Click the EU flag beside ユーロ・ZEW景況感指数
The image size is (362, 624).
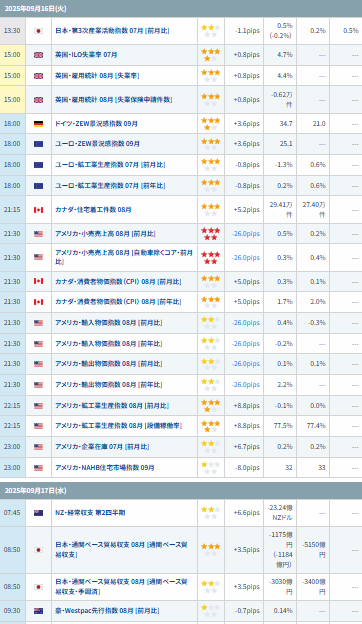(38, 144)
